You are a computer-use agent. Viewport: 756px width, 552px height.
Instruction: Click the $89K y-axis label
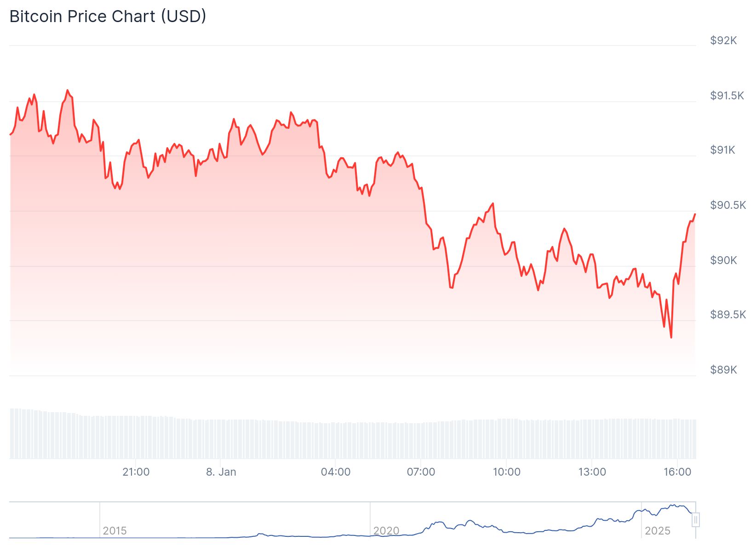[723, 370]
